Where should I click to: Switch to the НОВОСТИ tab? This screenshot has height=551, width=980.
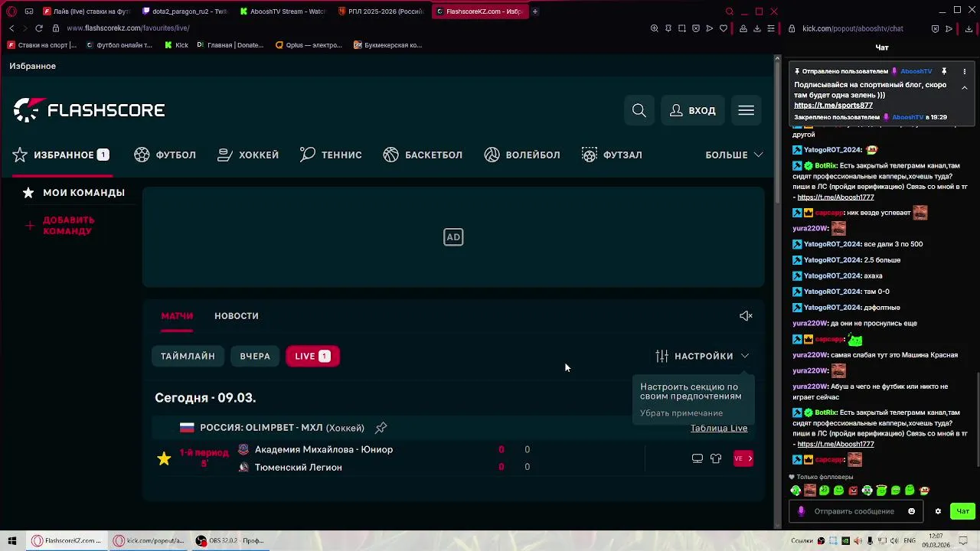click(237, 315)
